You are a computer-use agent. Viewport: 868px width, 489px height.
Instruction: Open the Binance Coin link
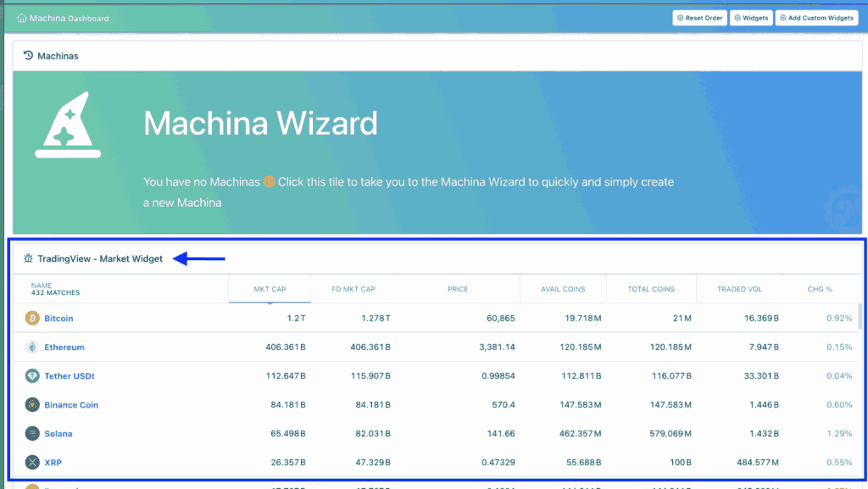[71, 404]
